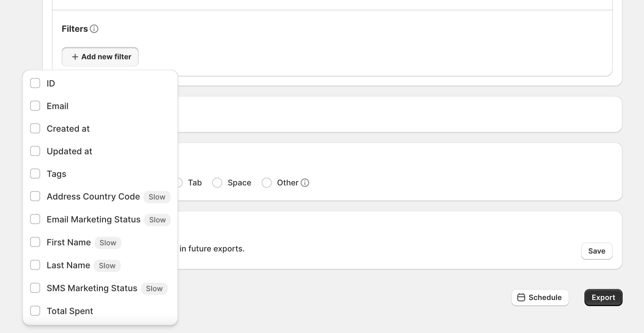Tick the First Name checkbox
This screenshot has height=333, width=644.
click(x=35, y=242)
